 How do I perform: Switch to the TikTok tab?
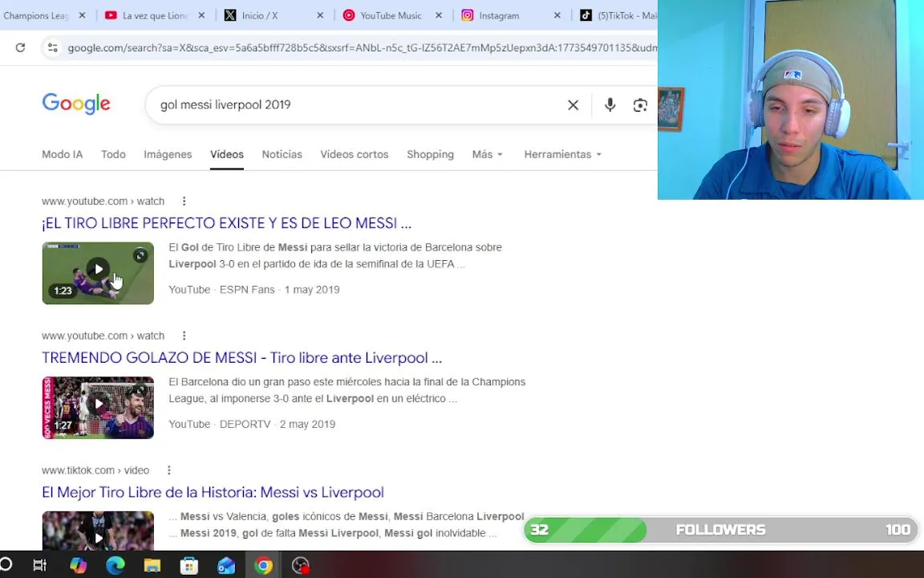pyautogui.click(x=616, y=15)
